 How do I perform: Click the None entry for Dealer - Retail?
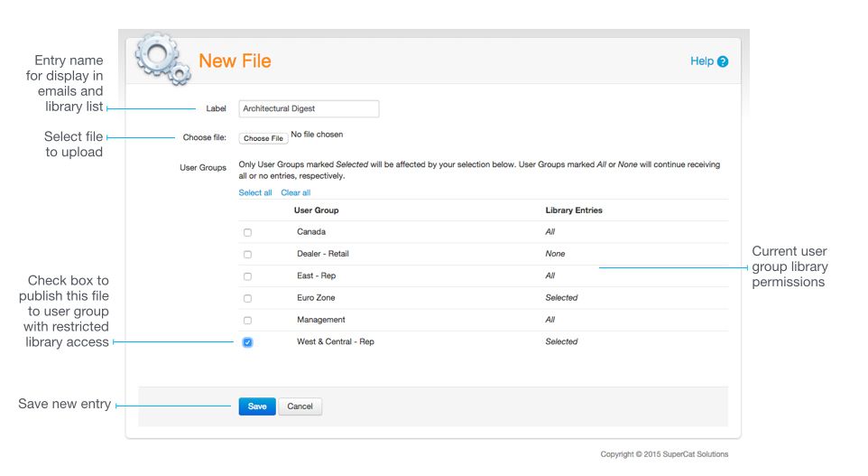[x=555, y=254]
